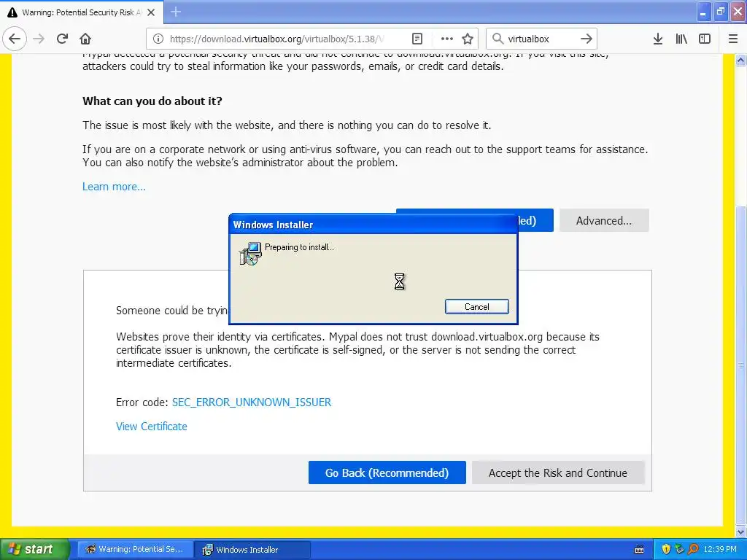Submit the virtualbox search arrow
The image size is (747, 560).
(x=587, y=39)
